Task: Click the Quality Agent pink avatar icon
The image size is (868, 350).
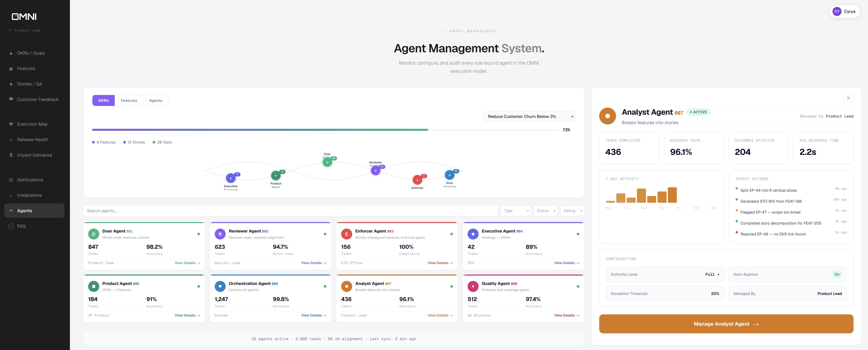Action: click(x=473, y=286)
